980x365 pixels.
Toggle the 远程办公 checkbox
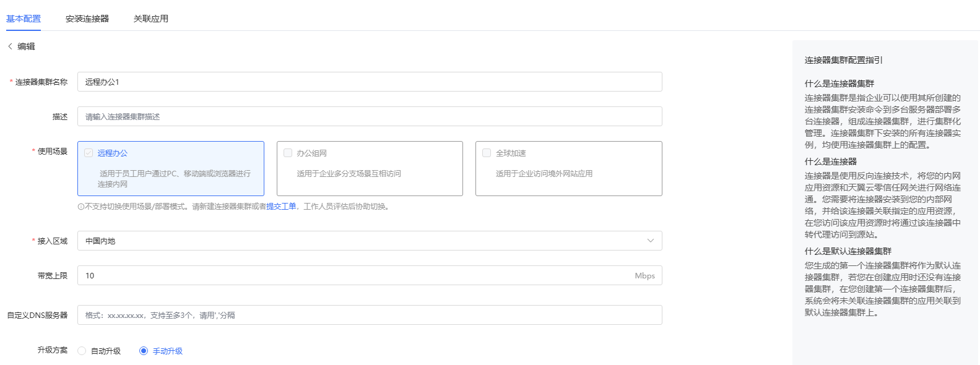[89, 153]
